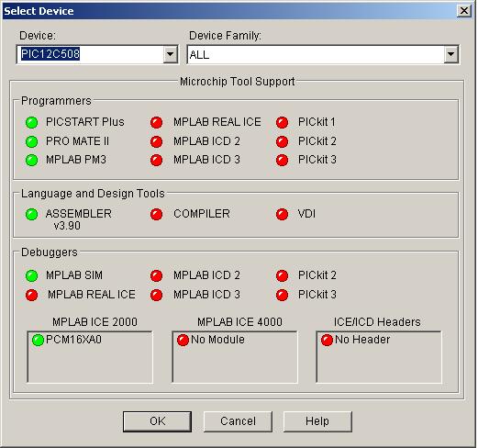Screen dimensions: 478x448
Task: Click red light beside Programmers MPLAB ICD 3
Action: tap(156, 160)
